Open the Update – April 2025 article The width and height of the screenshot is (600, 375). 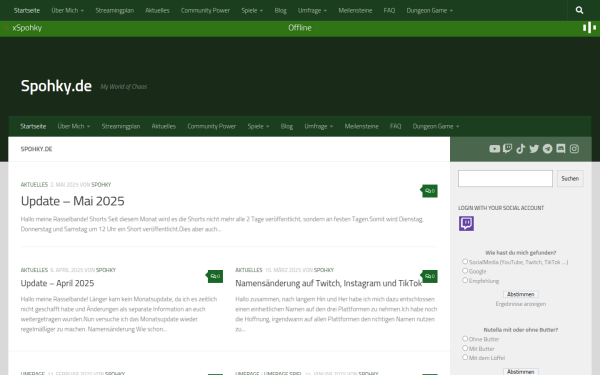point(57,283)
